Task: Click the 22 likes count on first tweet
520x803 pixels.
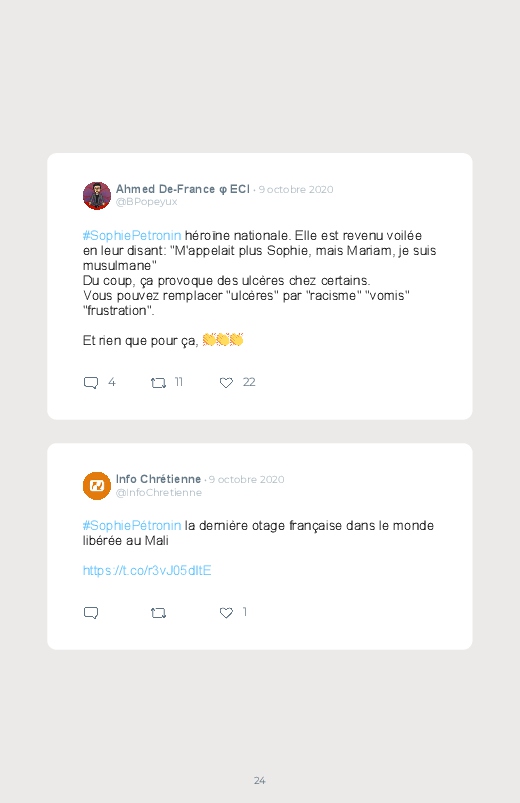Action: tap(249, 382)
